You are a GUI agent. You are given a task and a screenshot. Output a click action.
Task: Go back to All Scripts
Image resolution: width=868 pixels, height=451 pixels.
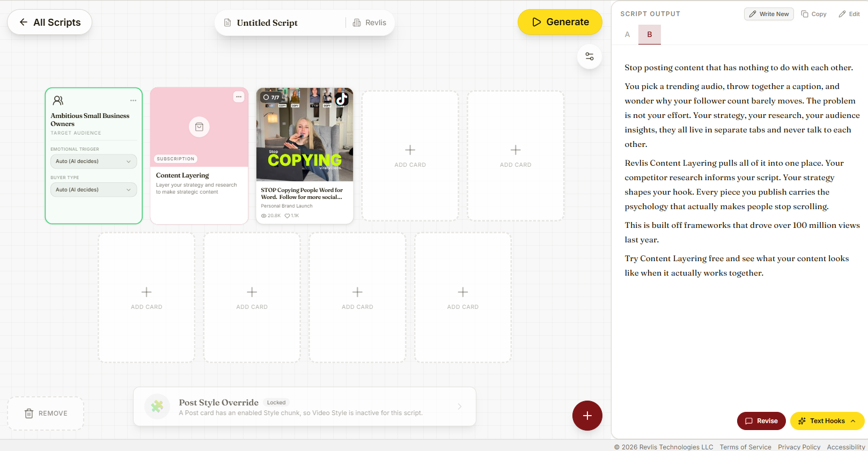coord(49,22)
